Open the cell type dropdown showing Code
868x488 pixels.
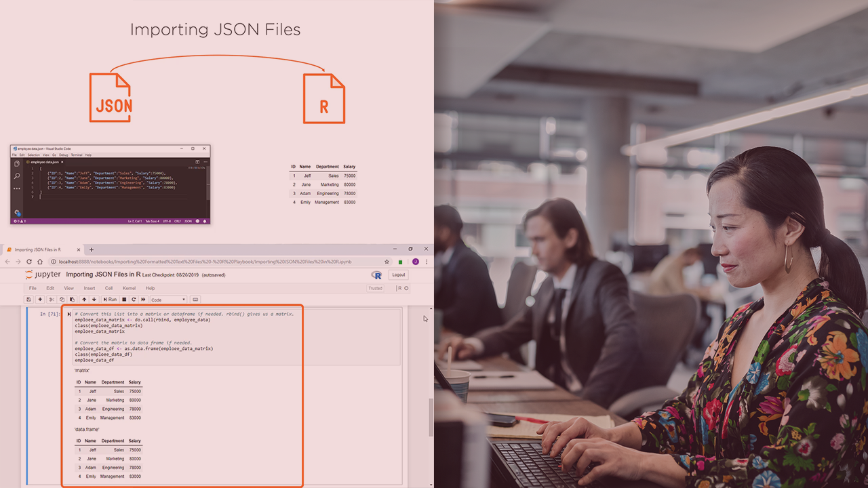pyautogui.click(x=167, y=300)
